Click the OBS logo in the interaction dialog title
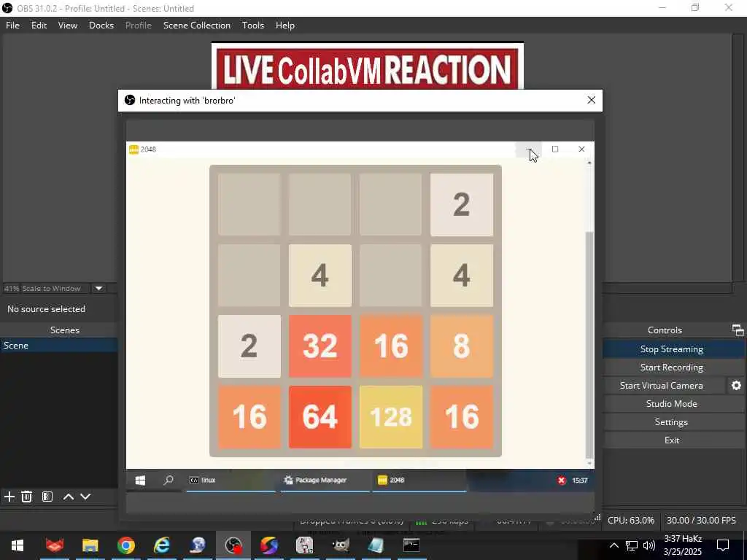 [x=130, y=100]
